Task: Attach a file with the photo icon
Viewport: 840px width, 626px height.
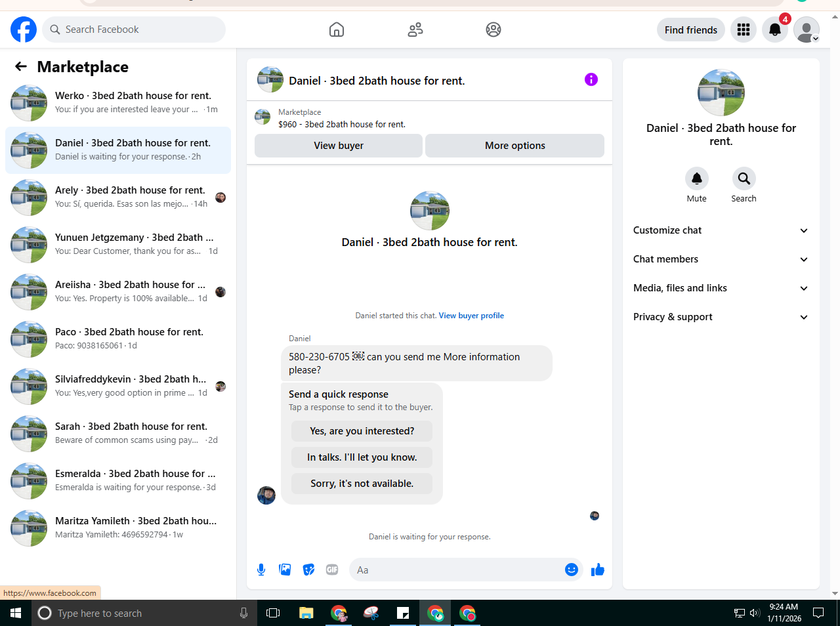Action: pos(285,570)
